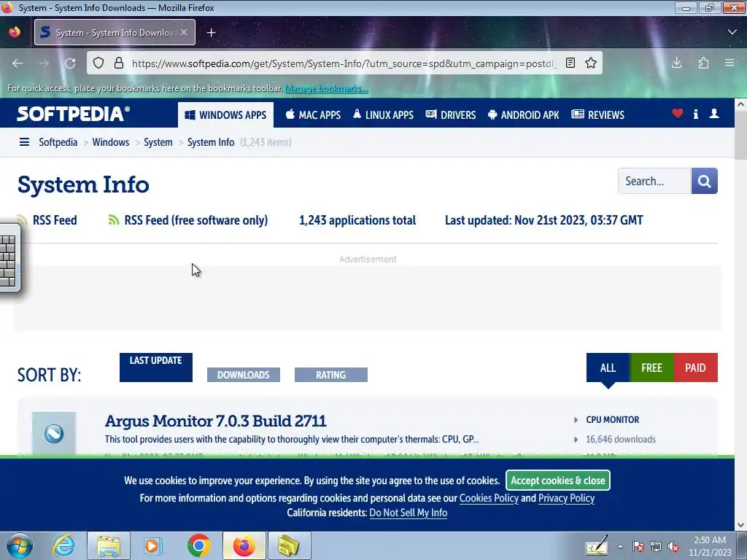Filter to PAID applications
The image size is (747, 560).
695,367
